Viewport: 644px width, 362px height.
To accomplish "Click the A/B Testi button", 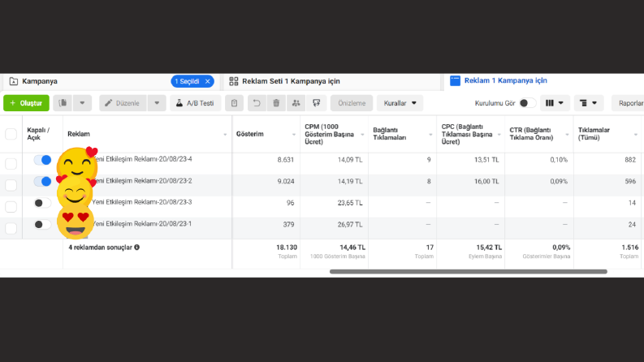I will [195, 103].
